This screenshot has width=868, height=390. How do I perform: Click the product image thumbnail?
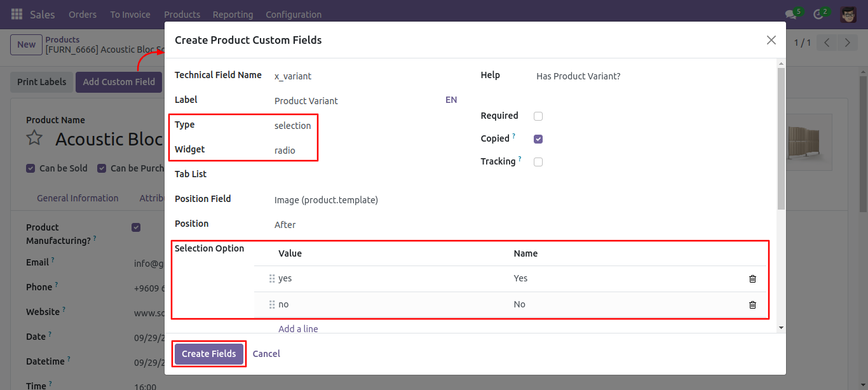[x=808, y=142]
